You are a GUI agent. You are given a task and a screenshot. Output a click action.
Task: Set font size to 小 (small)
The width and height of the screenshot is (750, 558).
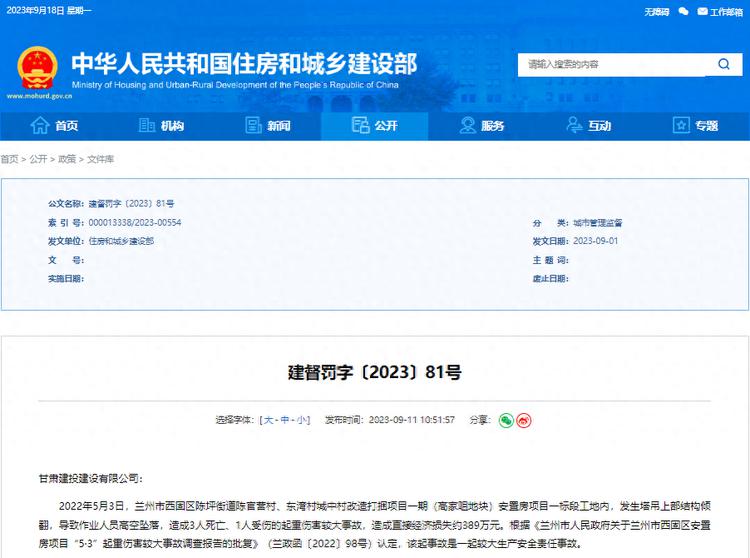(x=301, y=420)
